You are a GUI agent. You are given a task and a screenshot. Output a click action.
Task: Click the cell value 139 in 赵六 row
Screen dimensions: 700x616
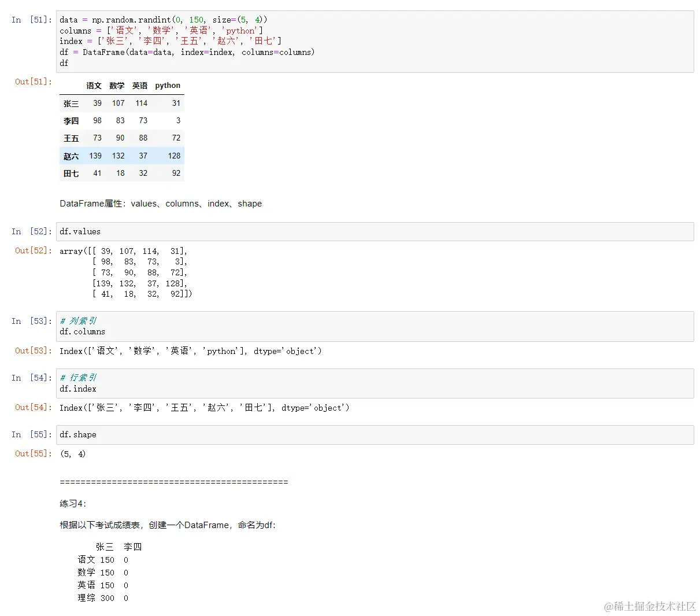[95, 156]
